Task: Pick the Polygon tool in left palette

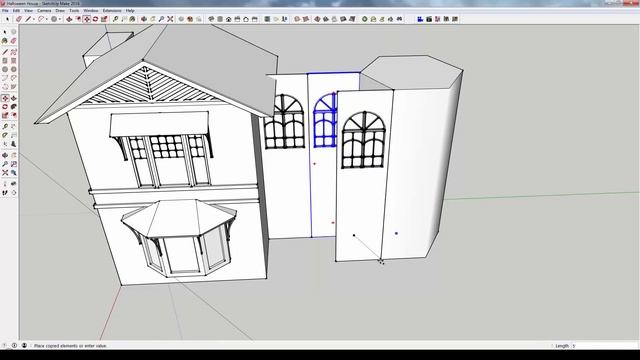Action: click(x=13, y=69)
